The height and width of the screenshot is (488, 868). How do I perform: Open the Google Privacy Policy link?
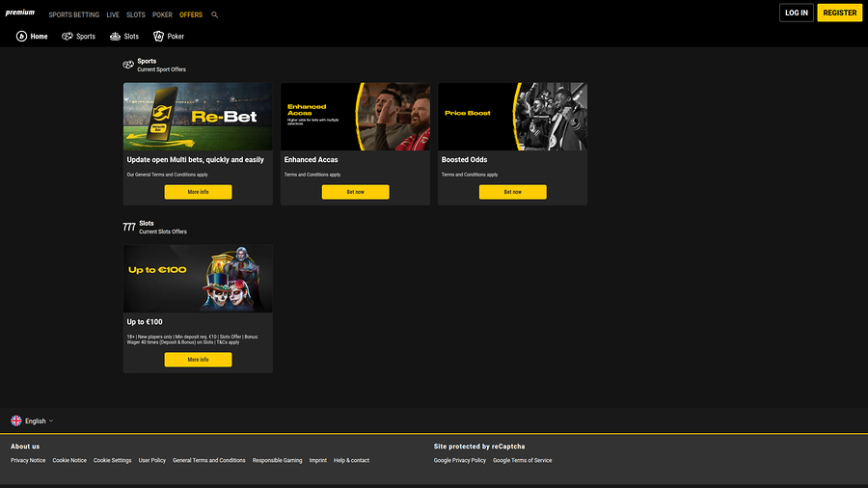click(459, 460)
